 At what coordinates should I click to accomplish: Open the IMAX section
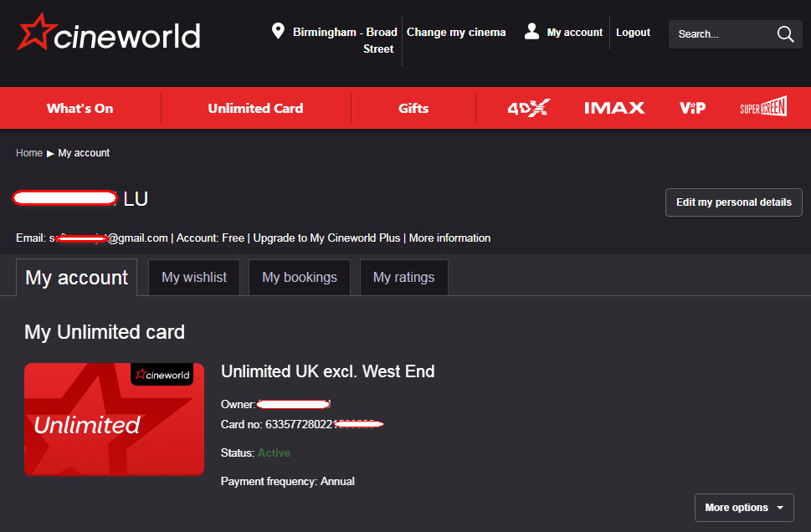[614, 107]
